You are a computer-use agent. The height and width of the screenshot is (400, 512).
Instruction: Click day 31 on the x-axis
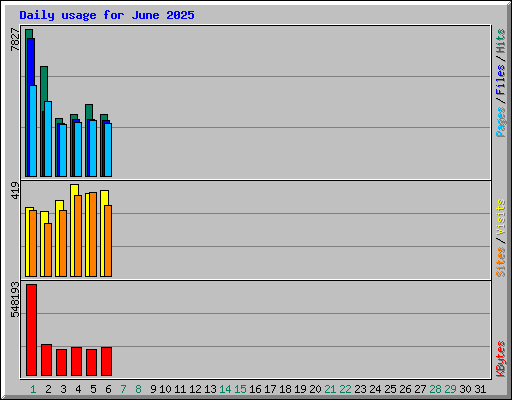pos(480,389)
